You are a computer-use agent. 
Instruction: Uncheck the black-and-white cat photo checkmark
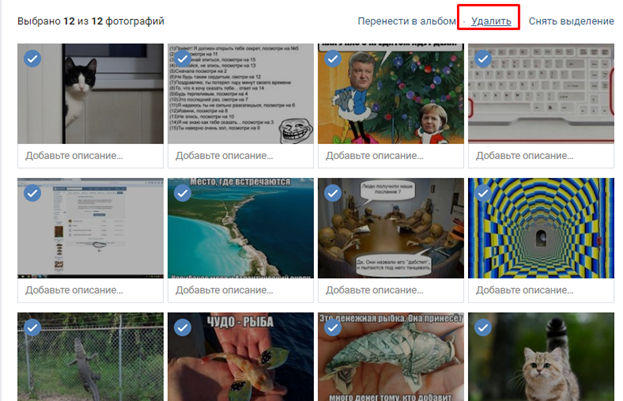click(x=32, y=59)
